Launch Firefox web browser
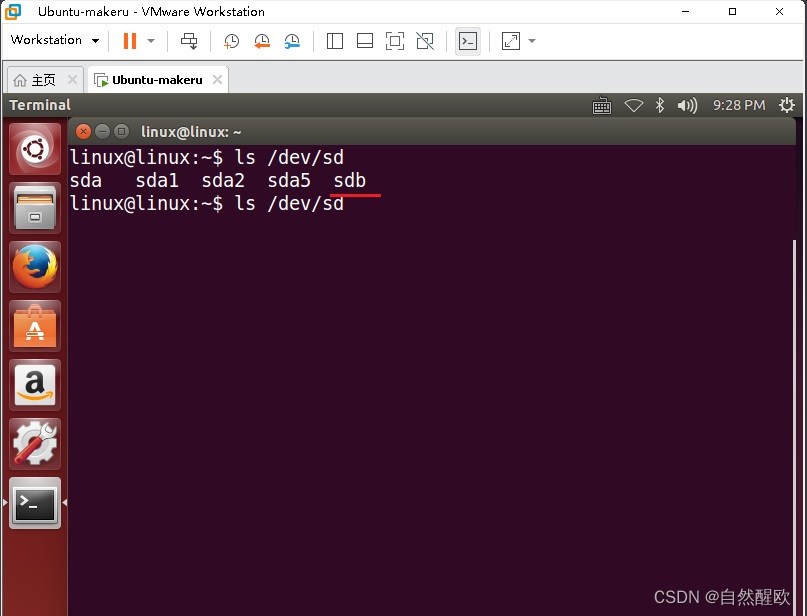Screen dimensions: 807x616 [34, 267]
